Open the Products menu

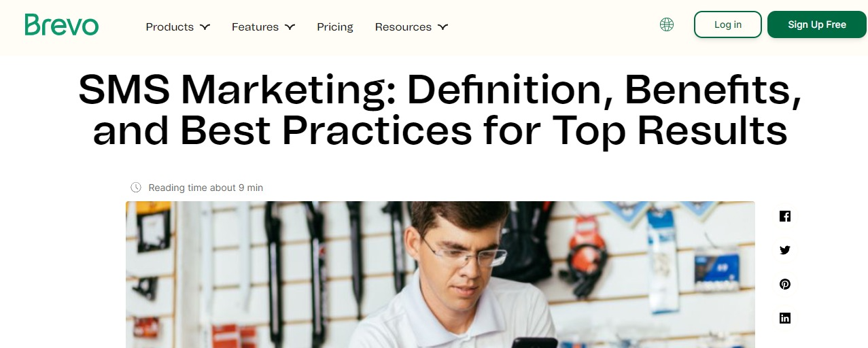(178, 27)
